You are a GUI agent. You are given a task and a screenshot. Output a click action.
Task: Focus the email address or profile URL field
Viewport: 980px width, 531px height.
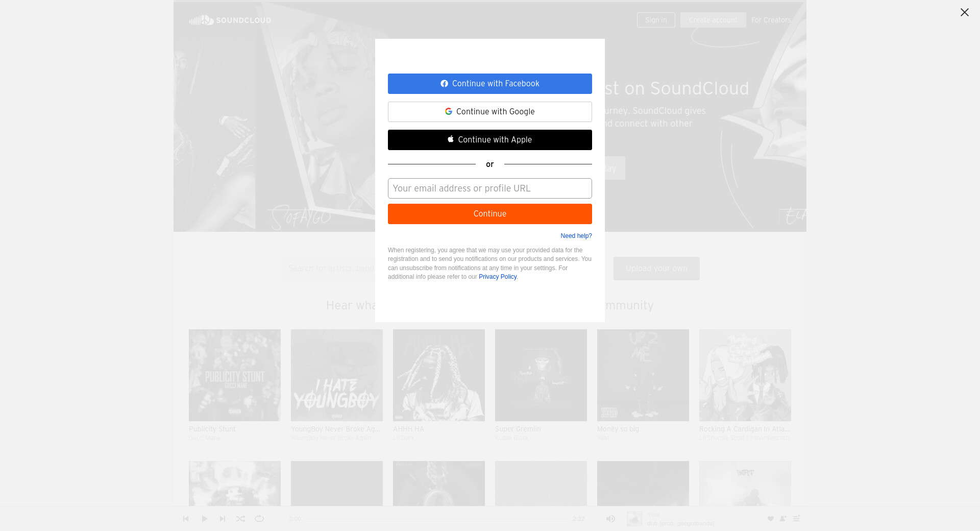(x=490, y=188)
